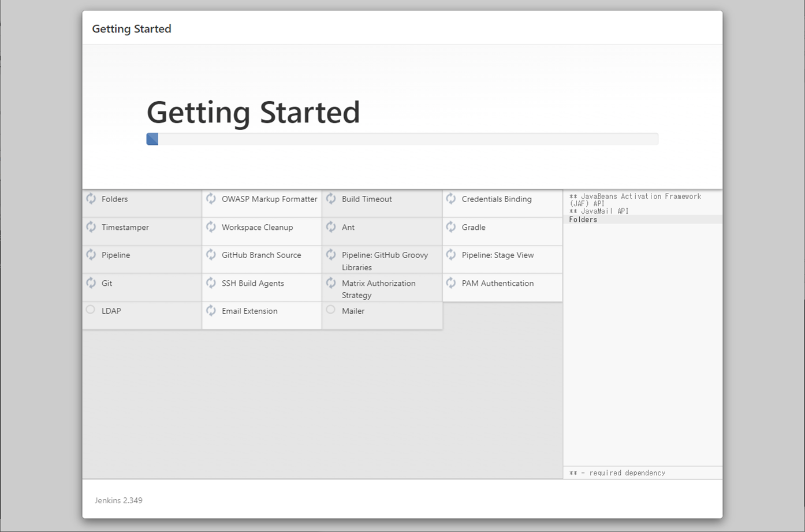The height and width of the screenshot is (532, 805).
Task: Select the Pipeline plugin label
Action: 116,255
